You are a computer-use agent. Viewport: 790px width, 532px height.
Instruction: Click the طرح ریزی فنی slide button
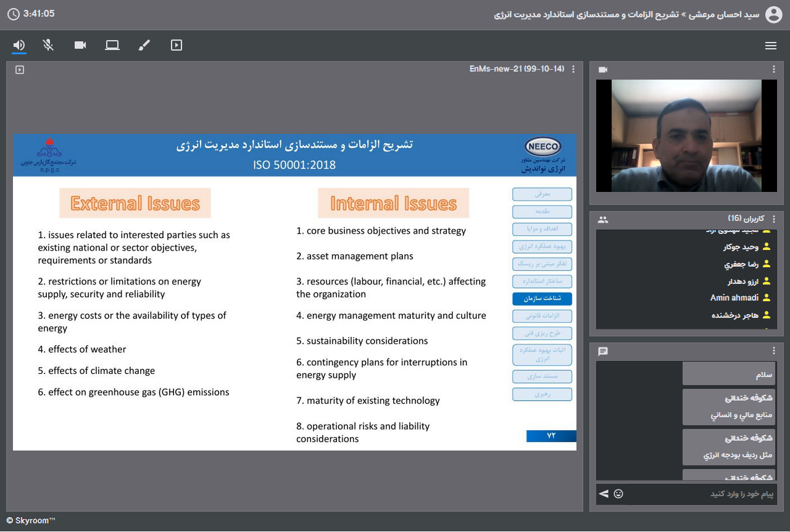(x=542, y=333)
